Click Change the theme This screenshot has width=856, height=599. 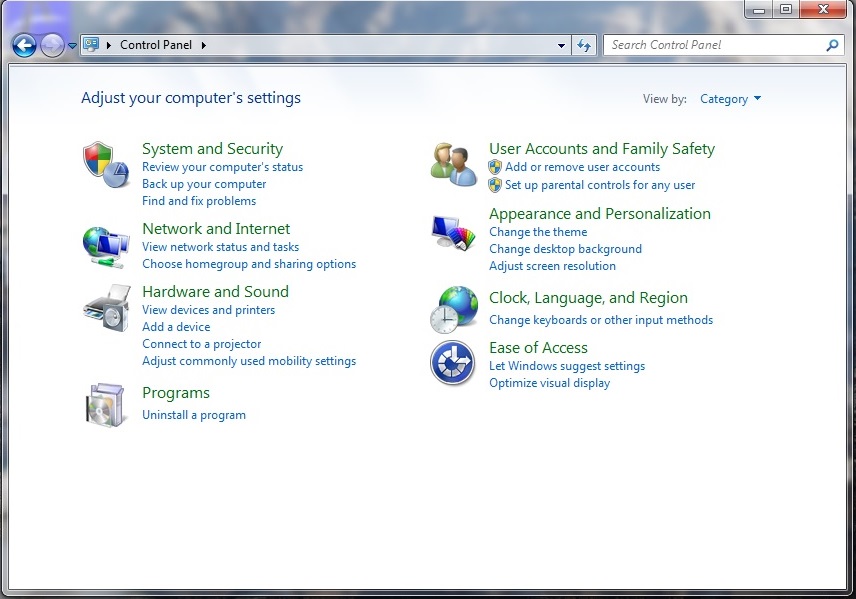pyautogui.click(x=538, y=232)
